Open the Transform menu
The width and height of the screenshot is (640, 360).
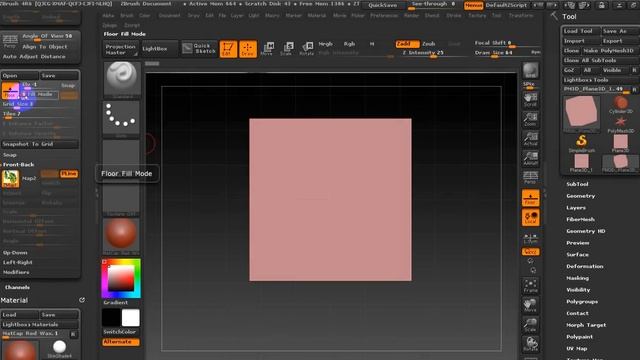[x=521, y=16]
